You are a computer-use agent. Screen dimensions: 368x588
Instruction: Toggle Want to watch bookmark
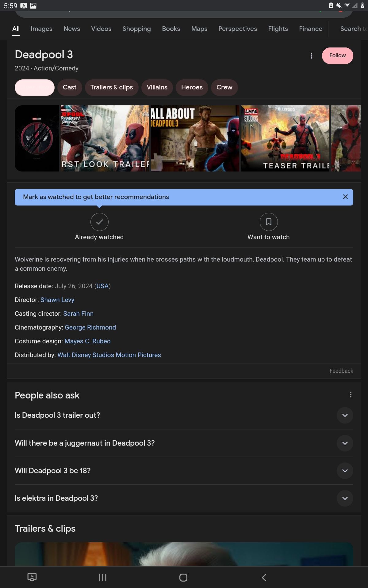(x=268, y=222)
